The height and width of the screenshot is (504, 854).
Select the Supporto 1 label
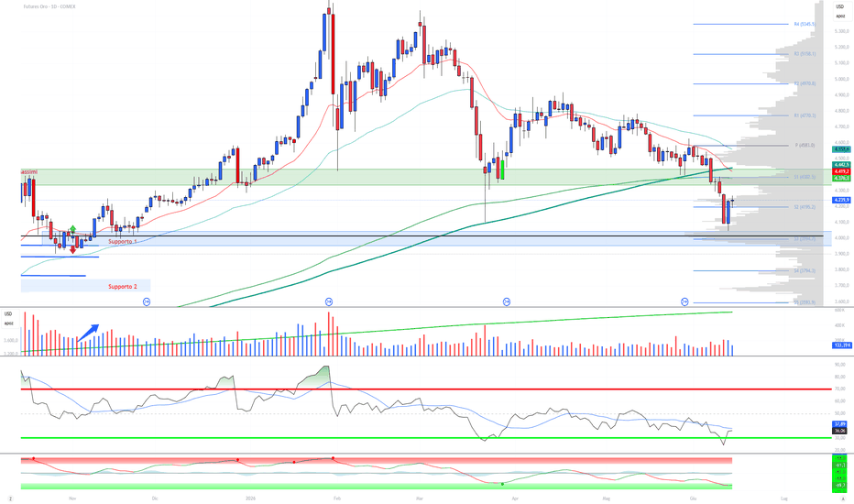point(122,241)
